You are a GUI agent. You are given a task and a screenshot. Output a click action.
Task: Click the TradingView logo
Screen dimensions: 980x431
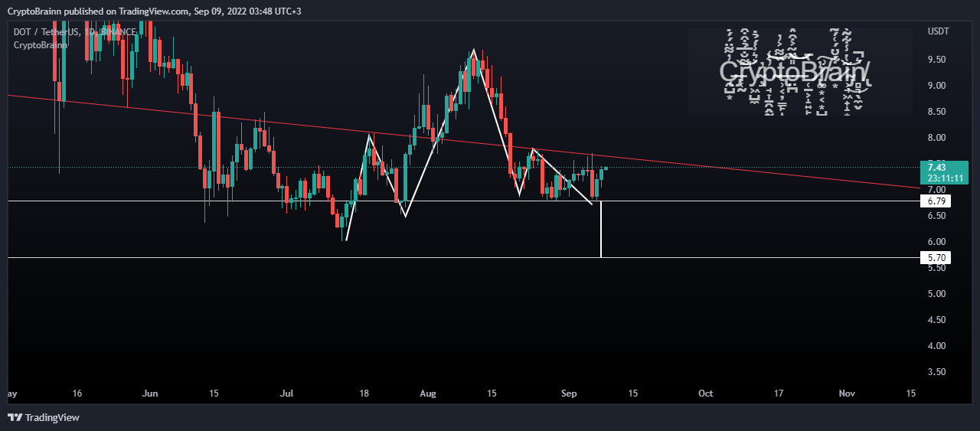44,418
